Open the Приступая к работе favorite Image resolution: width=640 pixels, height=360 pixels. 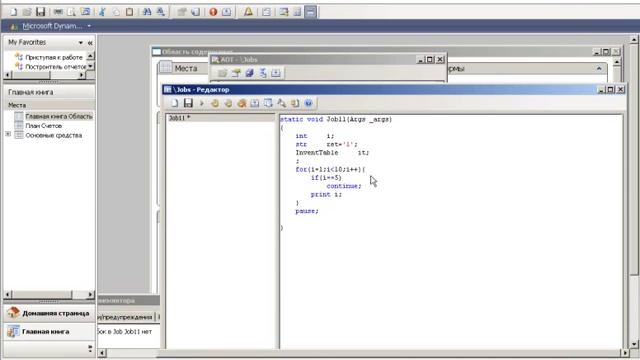point(54,57)
